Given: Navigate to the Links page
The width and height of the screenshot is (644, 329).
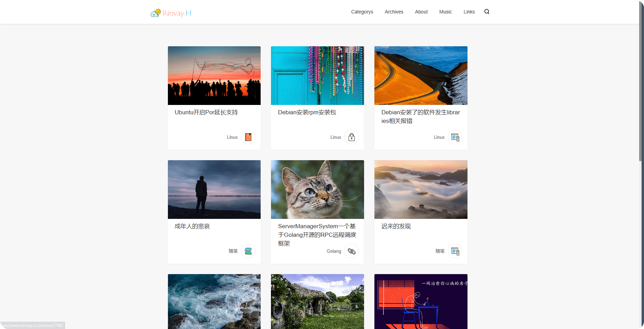Looking at the screenshot, I should tap(469, 12).
